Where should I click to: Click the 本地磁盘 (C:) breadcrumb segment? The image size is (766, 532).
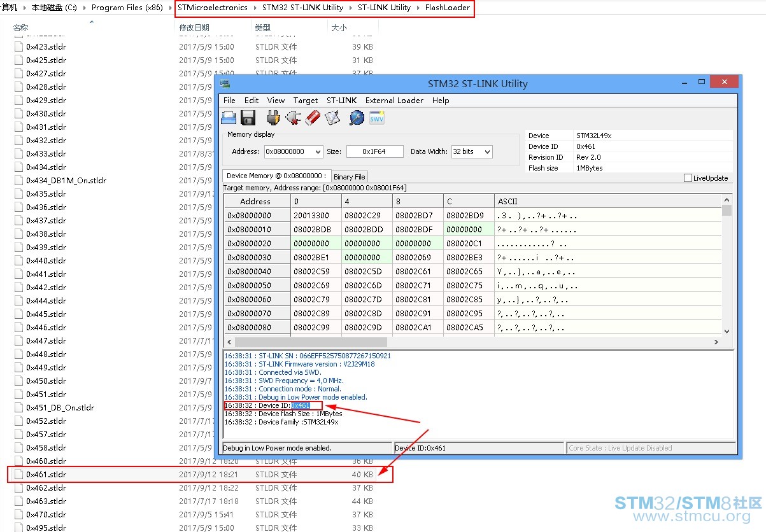54,8
